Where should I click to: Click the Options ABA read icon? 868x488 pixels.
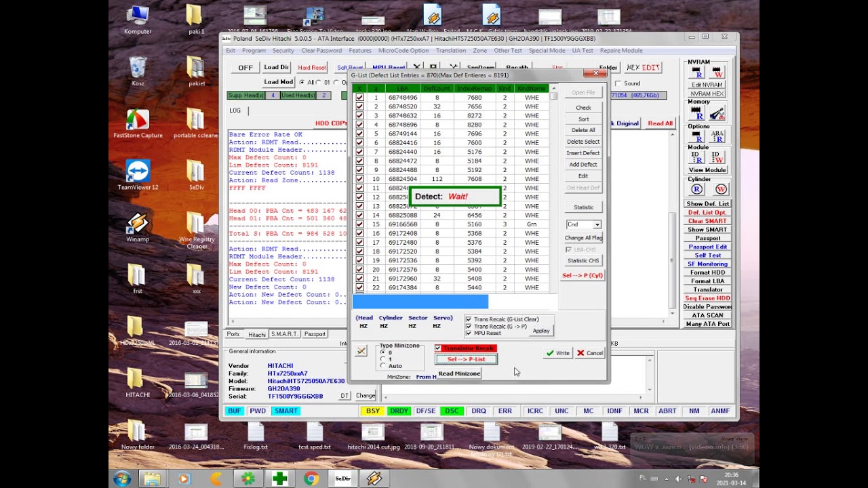pyautogui.click(x=717, y=136)
